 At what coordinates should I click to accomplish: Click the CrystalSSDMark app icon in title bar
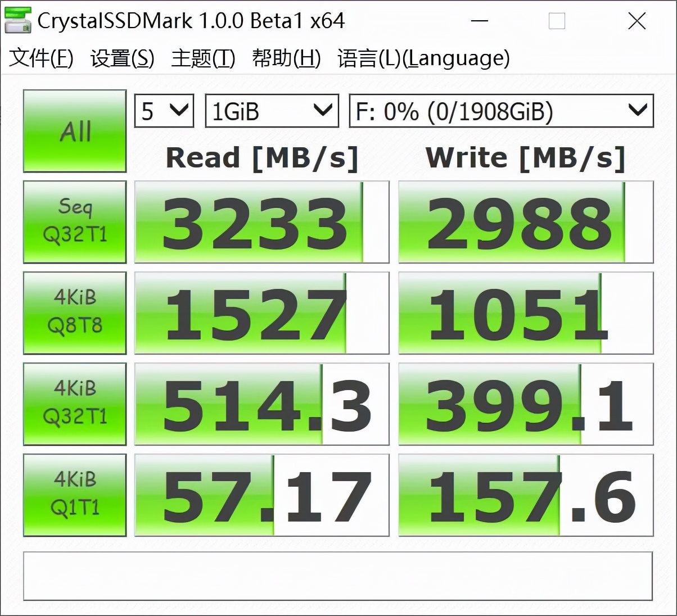click(18, 20)
